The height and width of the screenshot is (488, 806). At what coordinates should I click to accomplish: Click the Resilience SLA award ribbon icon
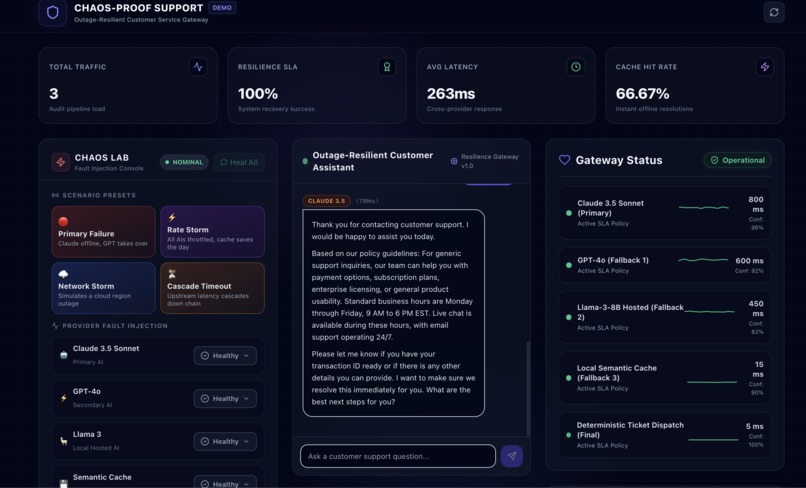pos(387,67)
